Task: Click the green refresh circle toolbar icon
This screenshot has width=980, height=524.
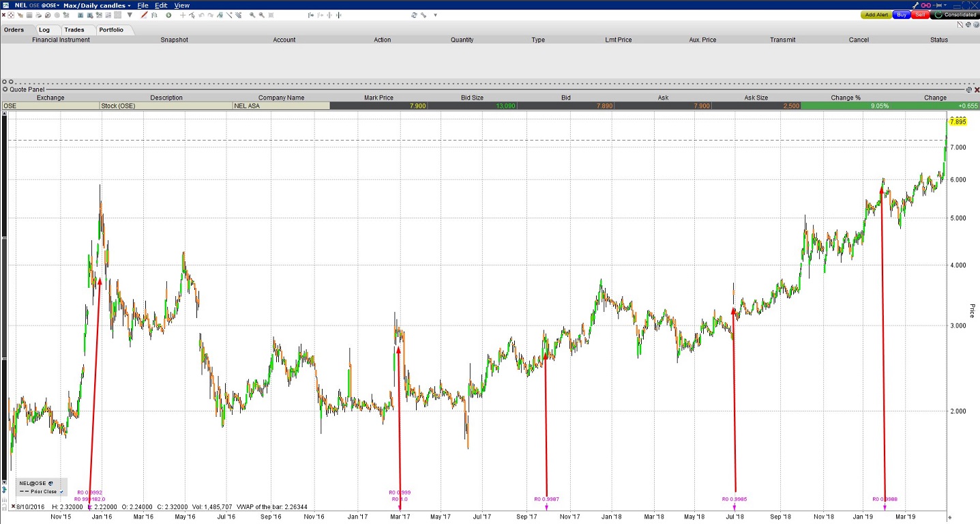Action: pyautogui.click(x=168, y=14)
